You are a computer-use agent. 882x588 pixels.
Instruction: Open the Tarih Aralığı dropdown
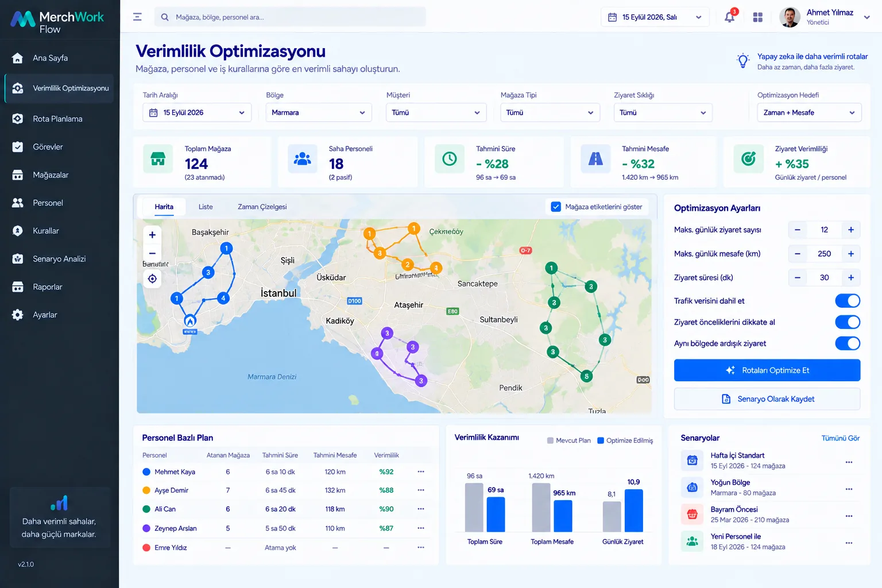[x=197, y=113]
